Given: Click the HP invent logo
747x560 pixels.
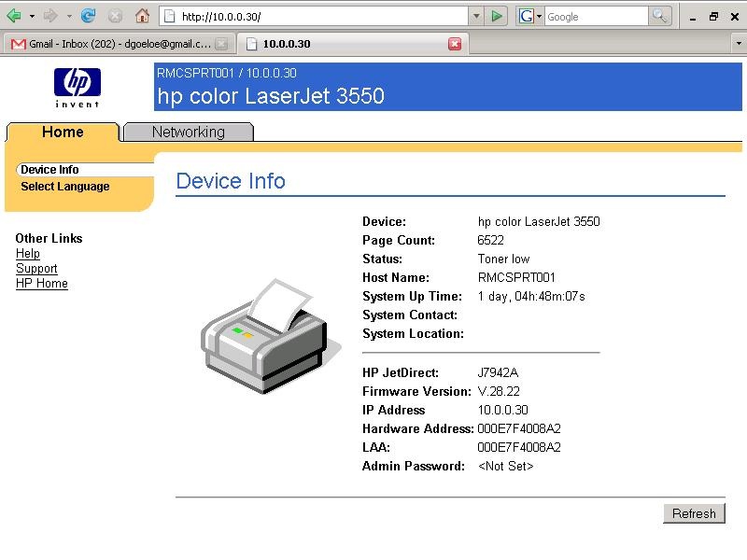Looking at the screenshot, I should pos(78,88).
